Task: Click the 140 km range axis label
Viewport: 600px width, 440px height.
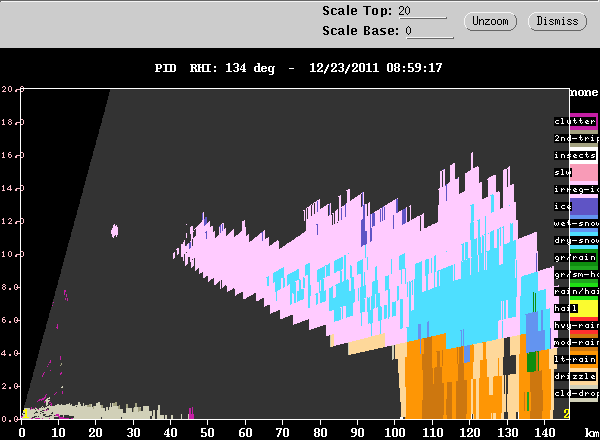Action: pyautogui.click(x=545, y=433)
